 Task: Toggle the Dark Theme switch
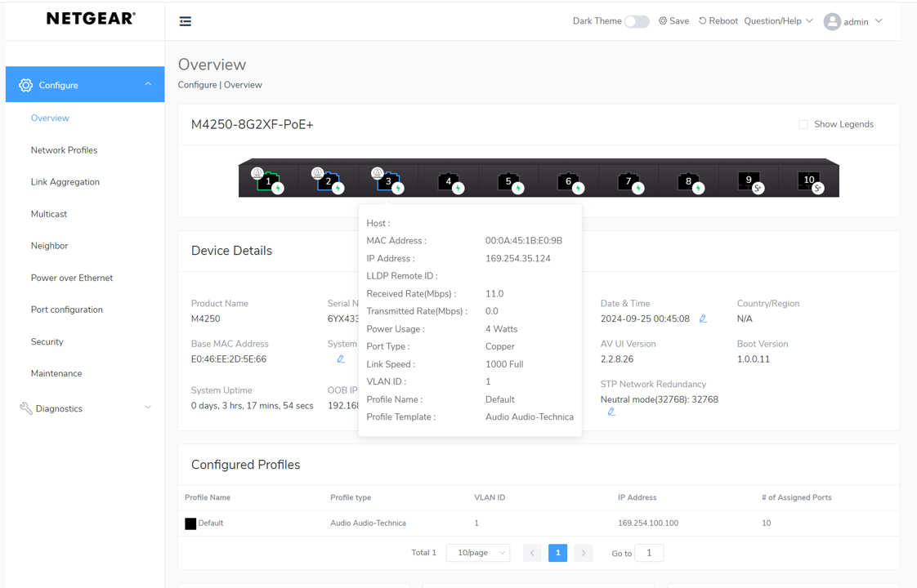(x=637, y=21)
